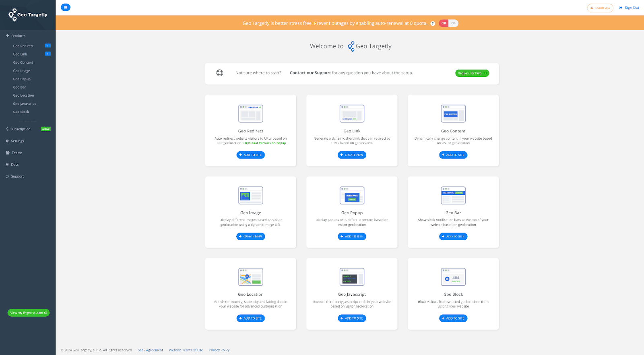Viewport: 644px width, 355px height.
Task: Click the Geo Redirect card illustration
Action: click(250, 114)
